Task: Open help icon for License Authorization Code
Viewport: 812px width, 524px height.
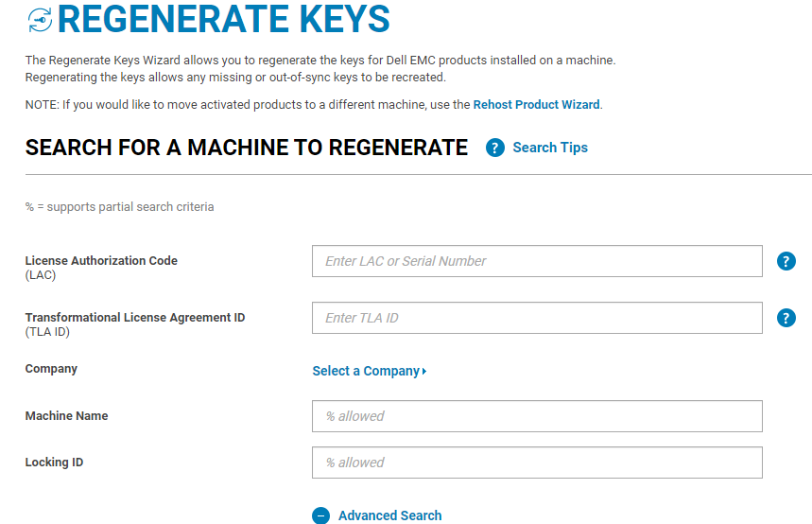Action: pyautogui.click(x=786, y=261)
